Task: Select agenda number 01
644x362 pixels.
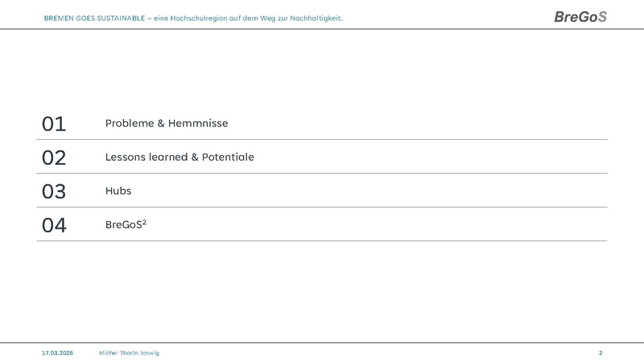Action: coord(53,124)
